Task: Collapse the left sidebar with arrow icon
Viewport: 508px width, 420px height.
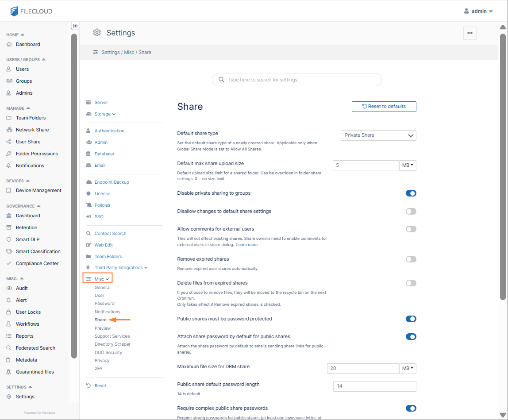Action: (x=75, y=26)
